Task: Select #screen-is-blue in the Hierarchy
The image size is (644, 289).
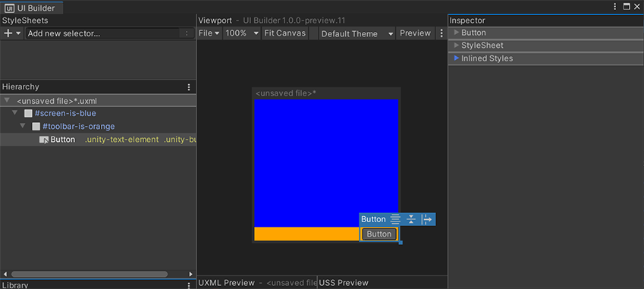Action: 65,113
